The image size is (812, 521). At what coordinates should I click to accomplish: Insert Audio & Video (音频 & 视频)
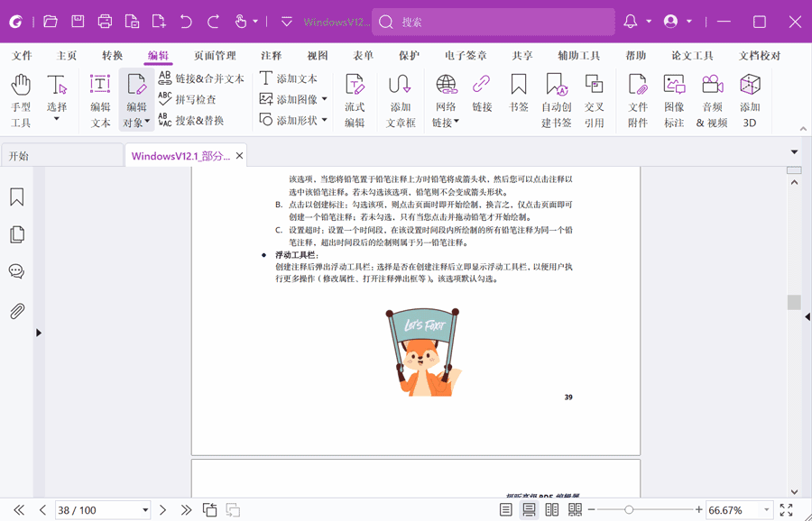(712, 100)
